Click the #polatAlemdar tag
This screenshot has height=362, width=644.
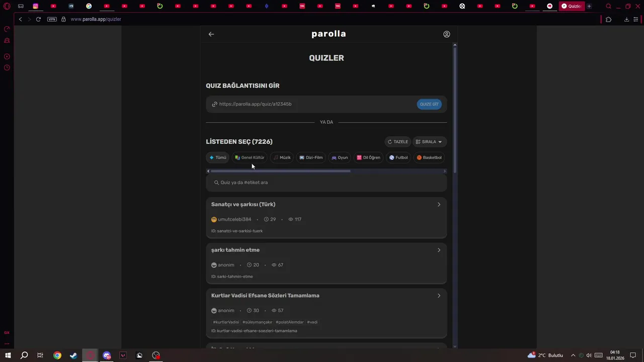coord(289,322)
